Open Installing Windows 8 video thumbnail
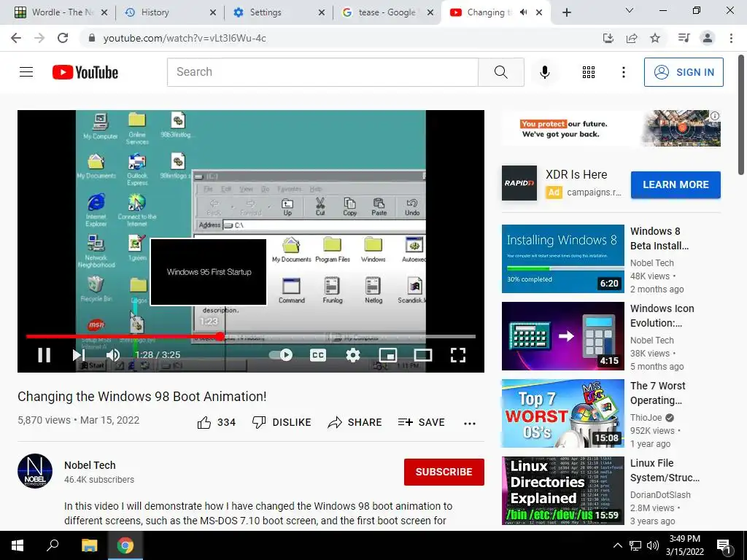747x560 pixels. pos(562,259)
